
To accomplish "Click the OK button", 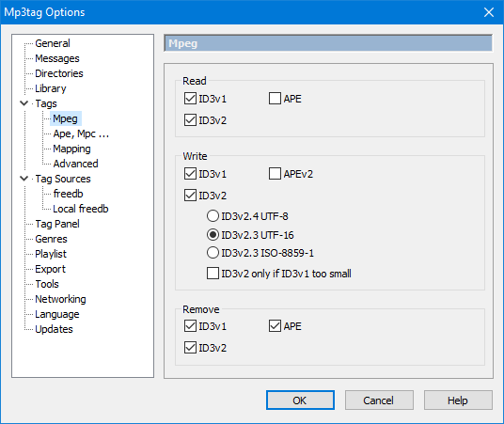I will 300,400.
